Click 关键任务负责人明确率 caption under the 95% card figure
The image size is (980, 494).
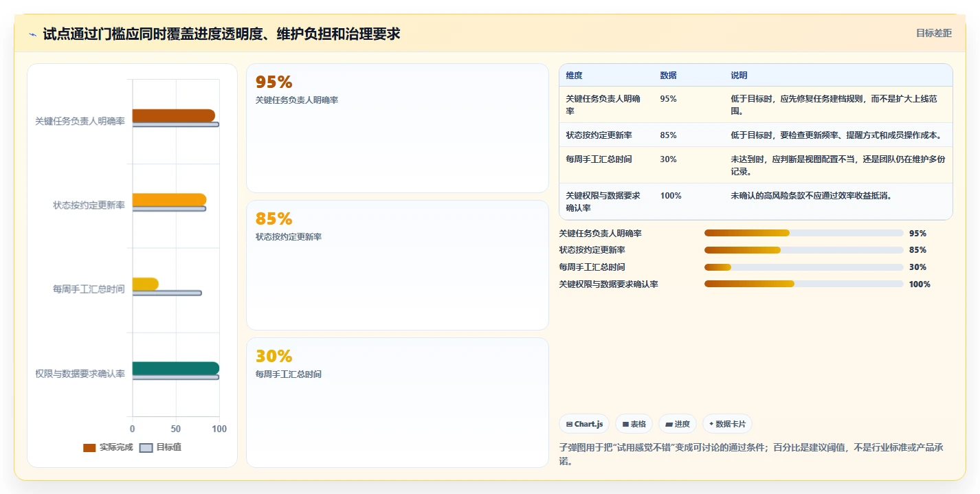(x=297, y=100)
